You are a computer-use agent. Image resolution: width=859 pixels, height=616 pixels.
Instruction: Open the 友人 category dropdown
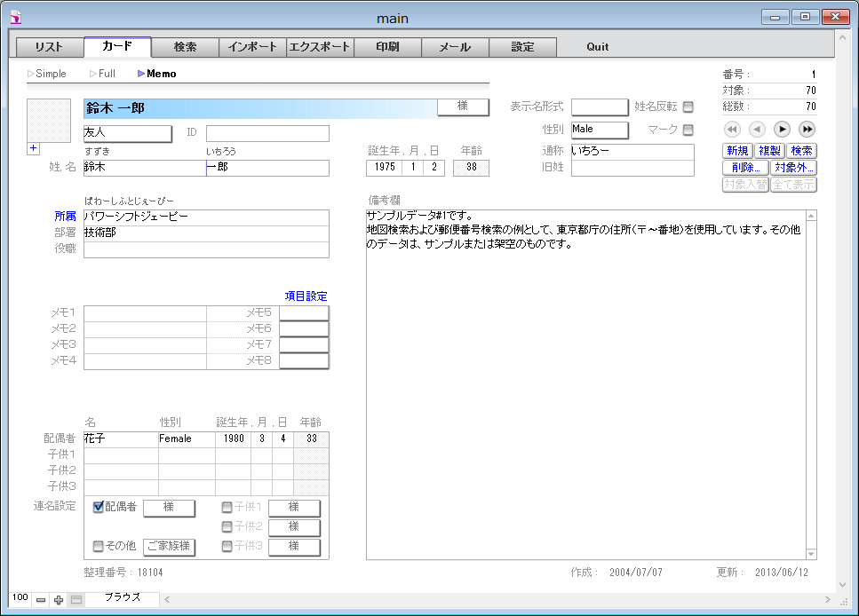(x=127, y=133)
